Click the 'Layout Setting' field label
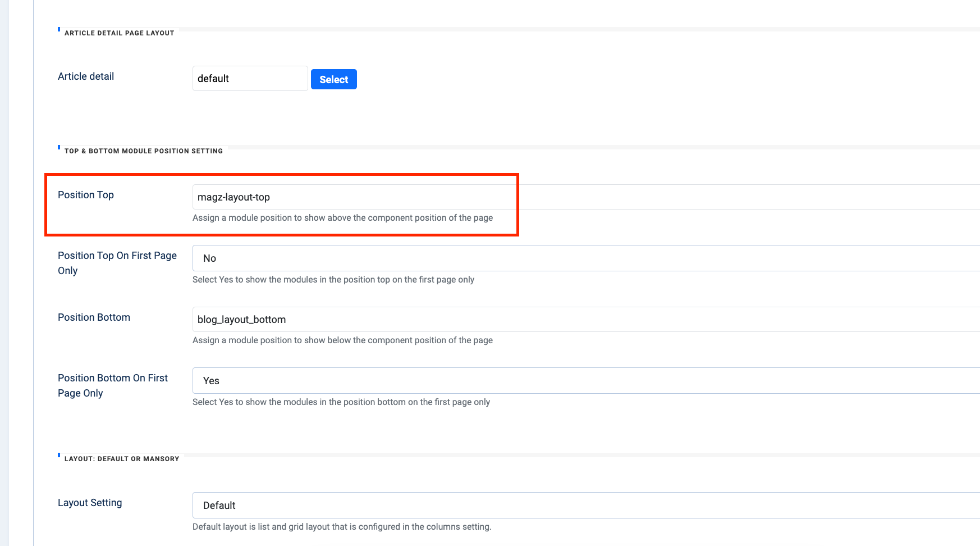 (x=90, y=503)
